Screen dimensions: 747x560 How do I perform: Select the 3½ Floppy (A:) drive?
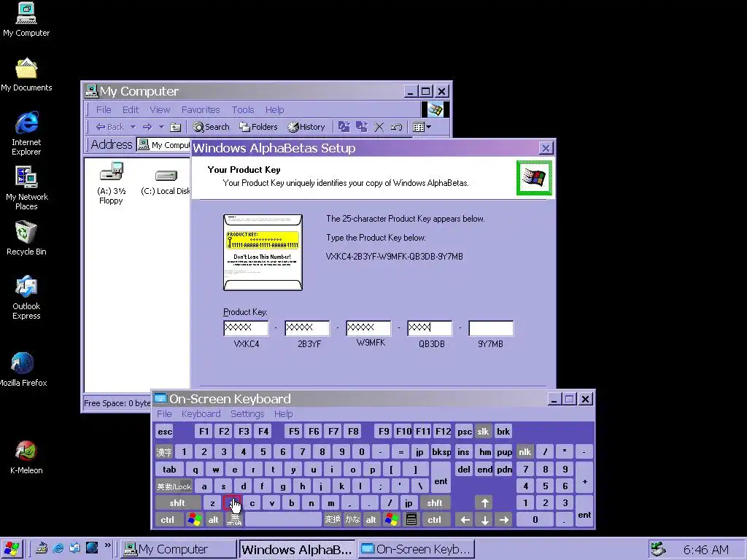pos(112,183)
